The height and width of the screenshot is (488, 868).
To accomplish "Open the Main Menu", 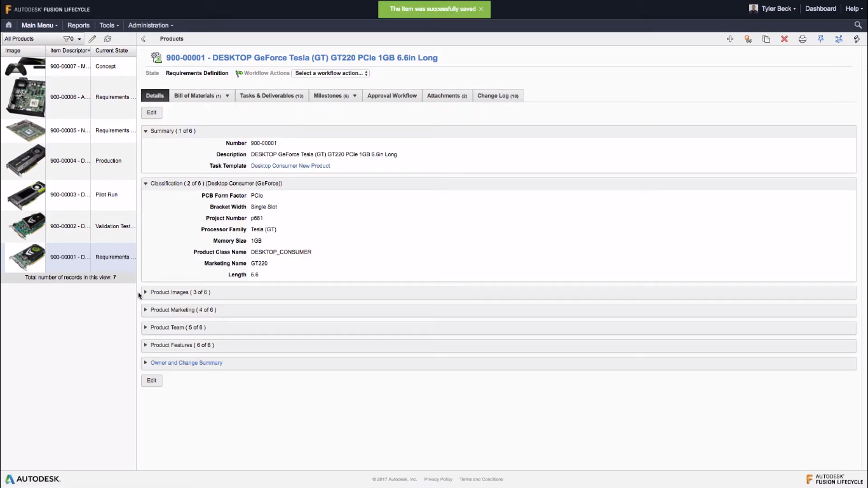I will pos(39,25).
